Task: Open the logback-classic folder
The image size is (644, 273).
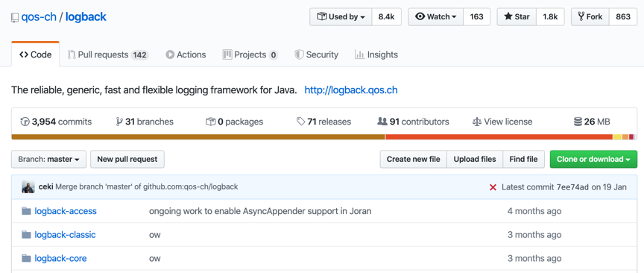Action: click(66, 235)
